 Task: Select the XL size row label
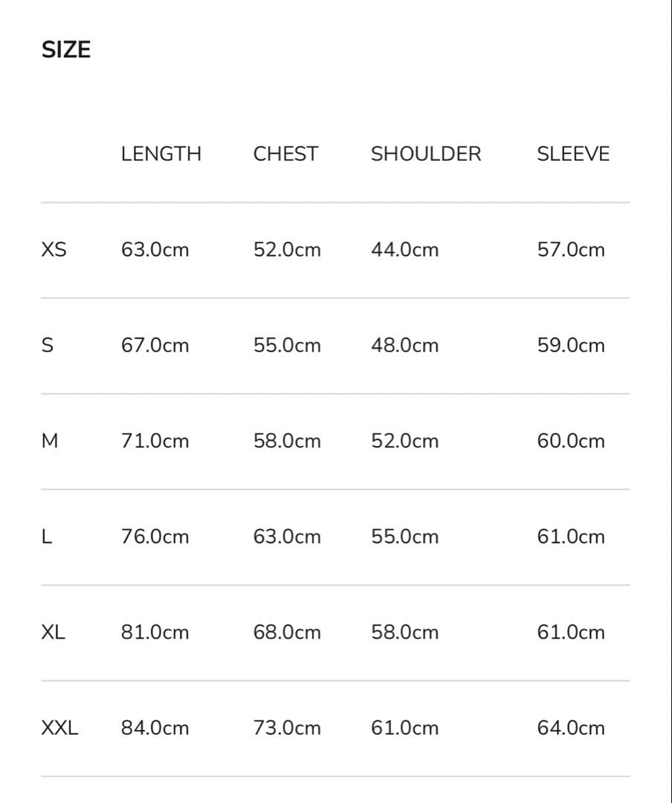coord(54,632)
